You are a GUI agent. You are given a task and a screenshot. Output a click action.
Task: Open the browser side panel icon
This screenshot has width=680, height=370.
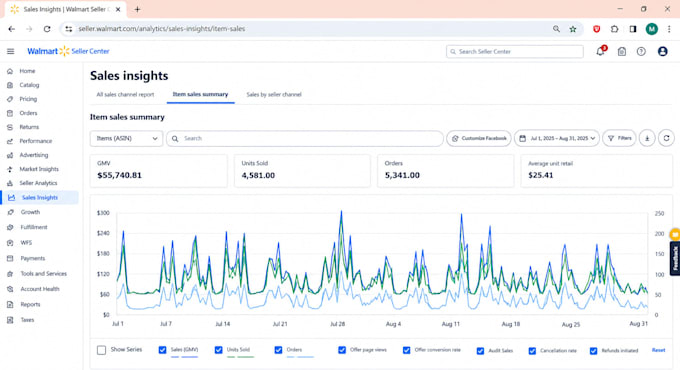click(x=633, y=29)
